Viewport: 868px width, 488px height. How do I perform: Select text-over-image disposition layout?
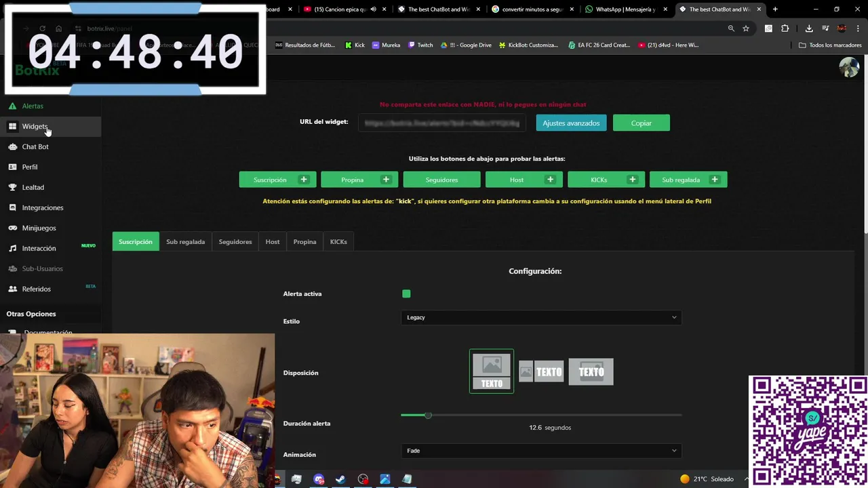pos(591,371)
